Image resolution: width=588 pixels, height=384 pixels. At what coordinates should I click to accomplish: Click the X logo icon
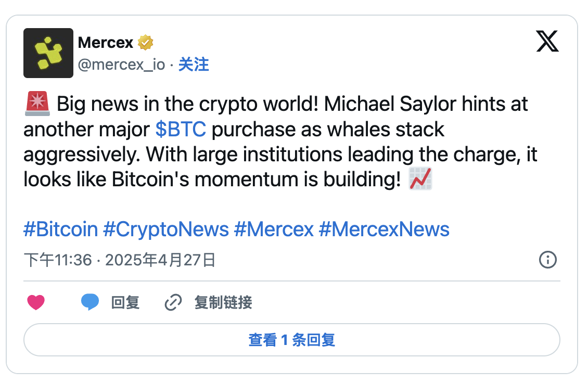pyautogui.click(x=547, y=42)
